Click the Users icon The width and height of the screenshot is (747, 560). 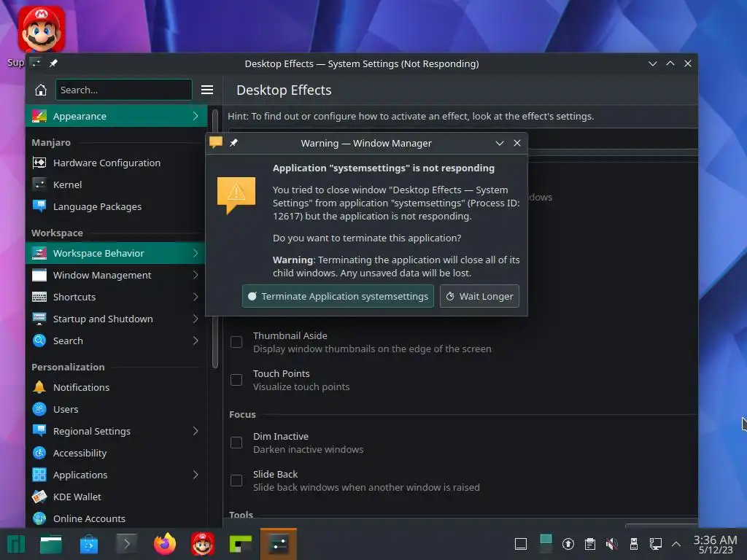click(39, 409)
